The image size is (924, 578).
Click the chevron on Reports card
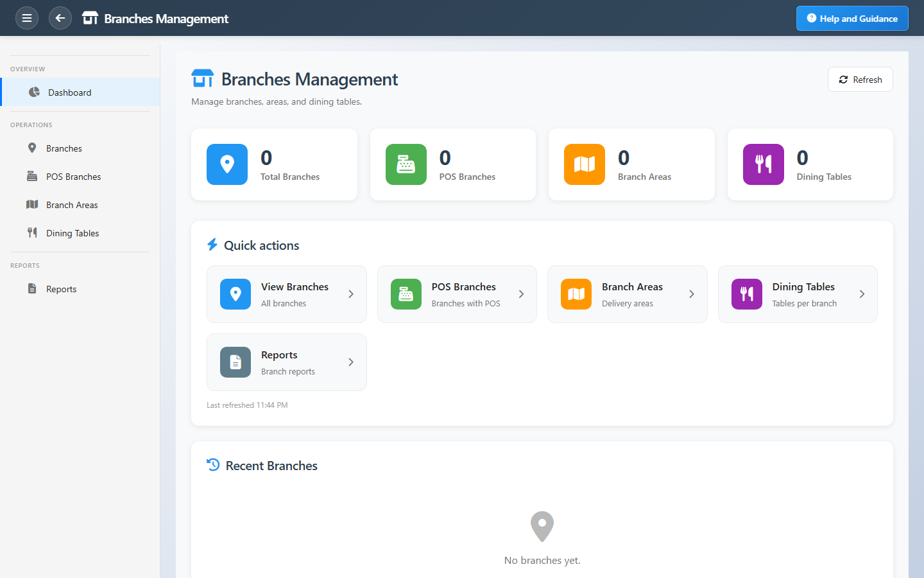tap(351, 362)
